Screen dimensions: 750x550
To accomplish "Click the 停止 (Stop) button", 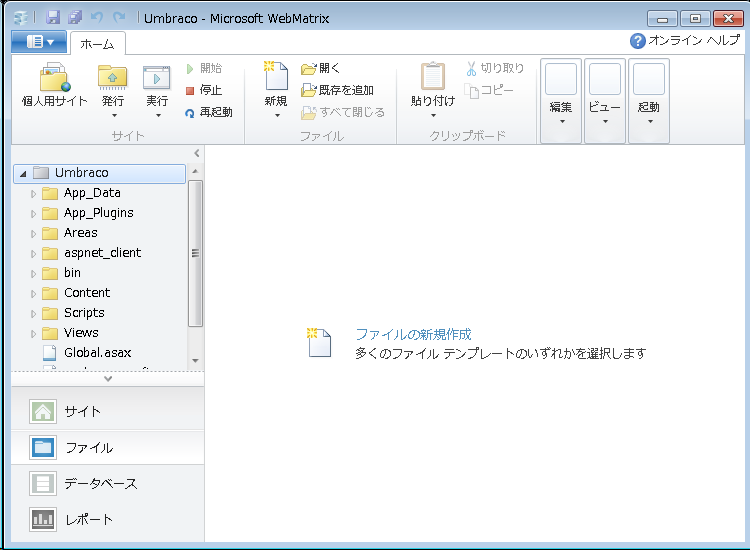I will click(x=204, y=90).
